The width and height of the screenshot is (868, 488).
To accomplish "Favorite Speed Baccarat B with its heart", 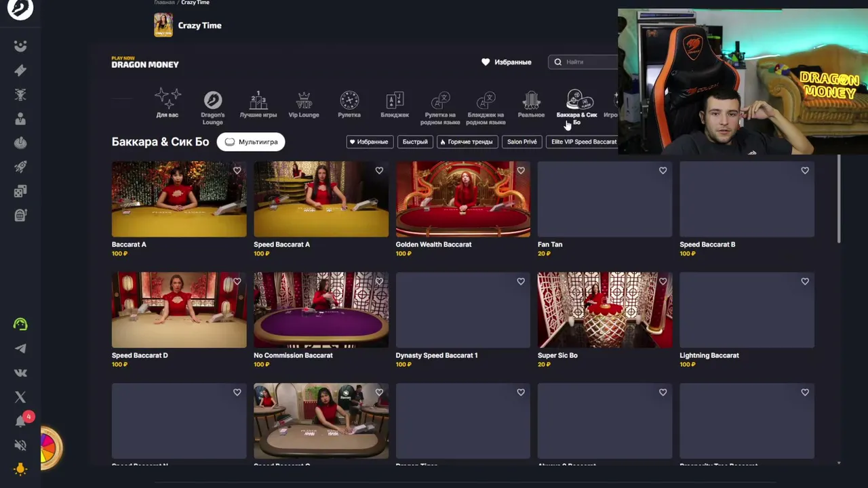I will coord(805,171).
